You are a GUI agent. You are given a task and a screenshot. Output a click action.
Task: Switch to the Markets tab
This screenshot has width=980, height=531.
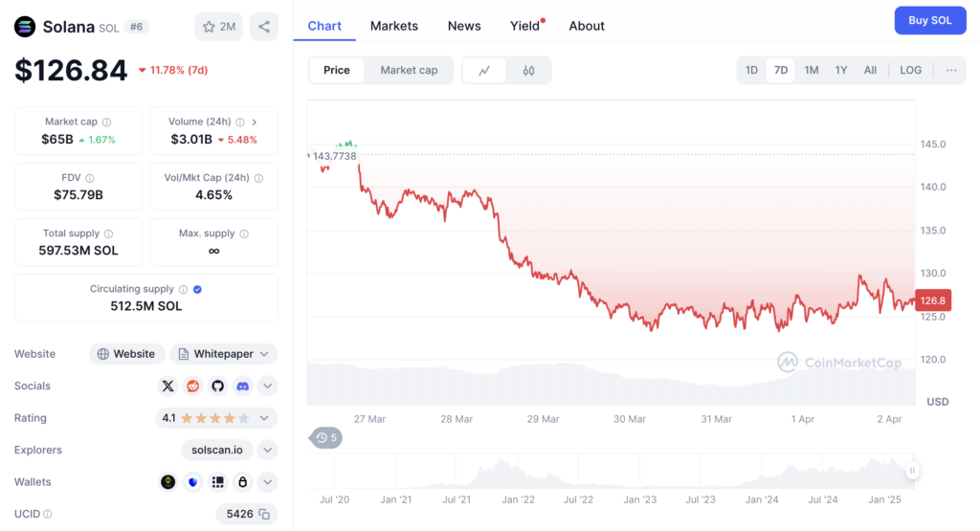pyautogui.click(x=393, y=26)
